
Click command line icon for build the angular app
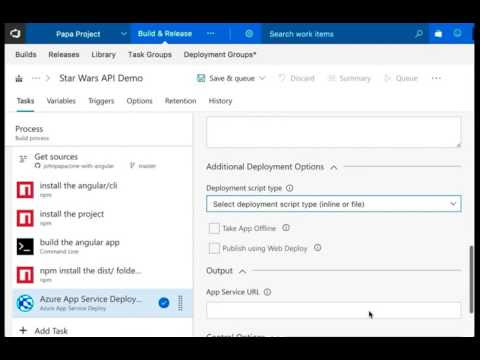point(25,246)
